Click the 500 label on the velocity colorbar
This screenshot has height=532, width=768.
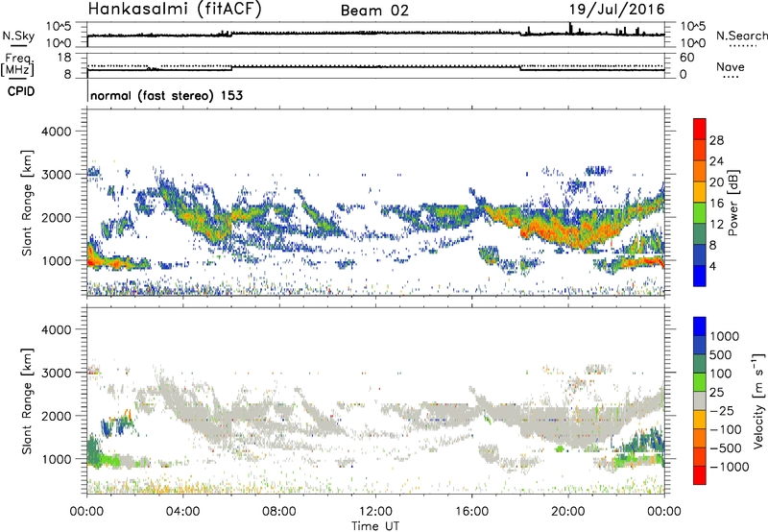(720, 354)
